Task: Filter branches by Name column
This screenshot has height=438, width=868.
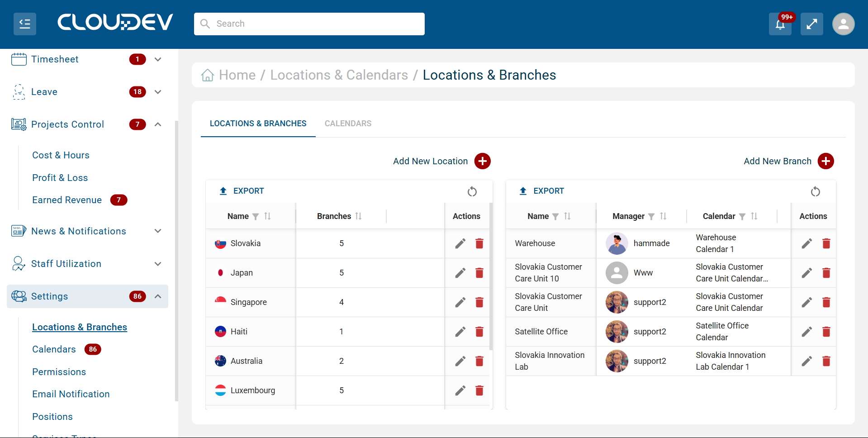Action: point(555,217)
